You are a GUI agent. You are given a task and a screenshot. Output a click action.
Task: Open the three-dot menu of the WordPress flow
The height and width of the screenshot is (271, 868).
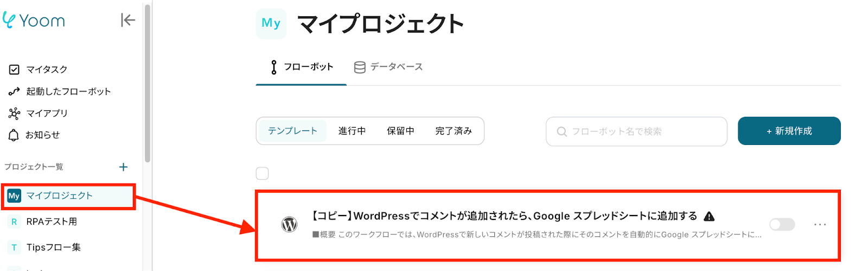[x=820, y=224]
